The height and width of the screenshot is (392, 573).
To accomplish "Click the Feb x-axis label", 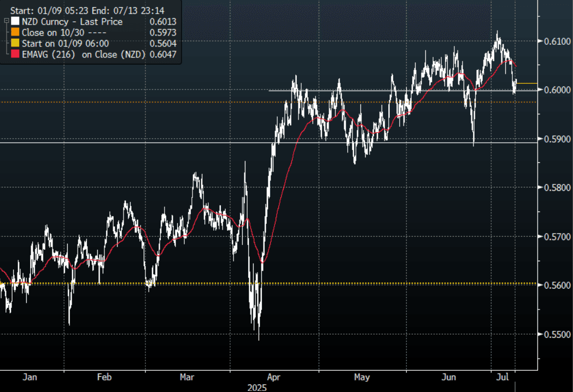I will click(x=104, y=377).
